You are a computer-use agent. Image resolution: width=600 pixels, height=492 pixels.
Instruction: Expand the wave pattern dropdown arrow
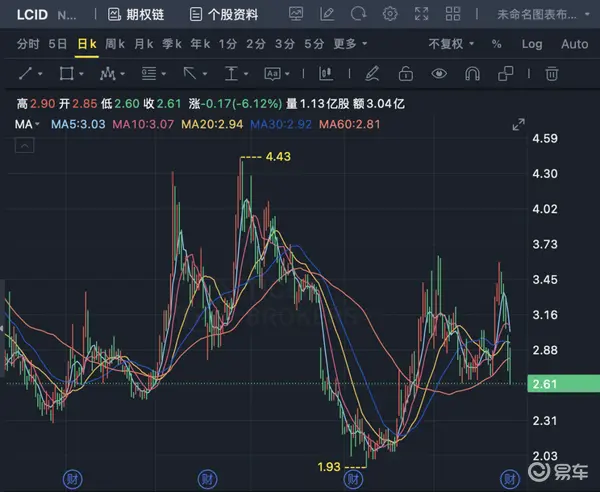pyautogui.click(x=122, y=73)
